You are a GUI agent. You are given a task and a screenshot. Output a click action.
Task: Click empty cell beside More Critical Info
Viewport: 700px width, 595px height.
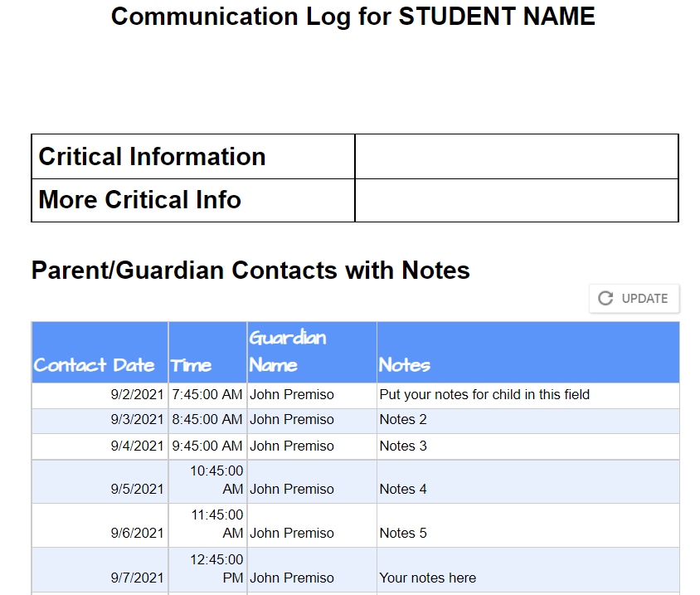coord(517,200)
